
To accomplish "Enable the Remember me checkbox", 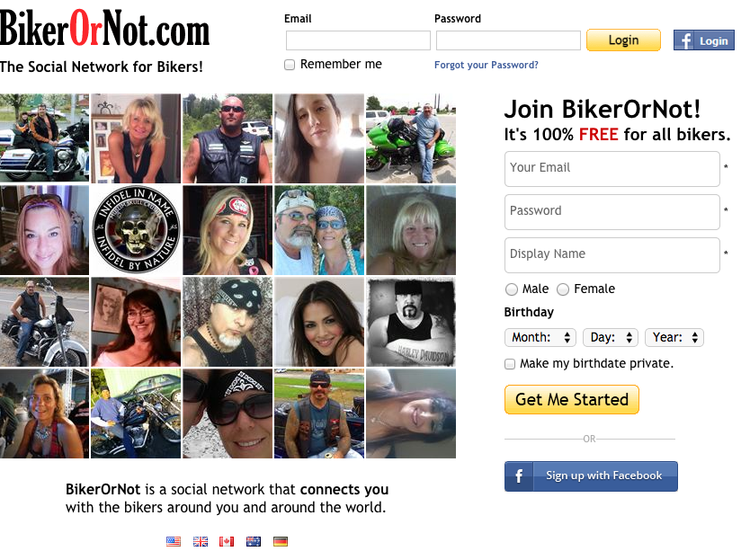I will point(290,65).
